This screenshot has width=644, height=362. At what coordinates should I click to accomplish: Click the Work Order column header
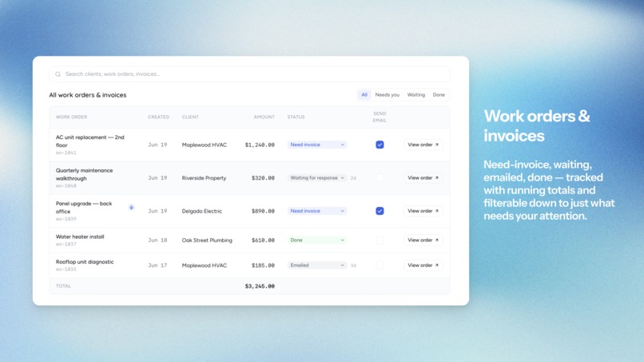pos(71,117)
